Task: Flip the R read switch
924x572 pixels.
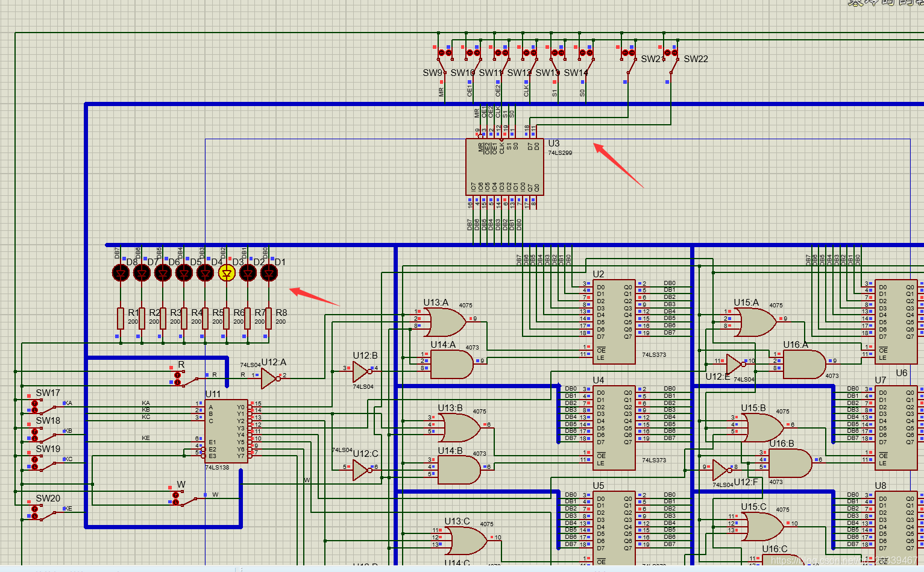Action: pos(186,378)
